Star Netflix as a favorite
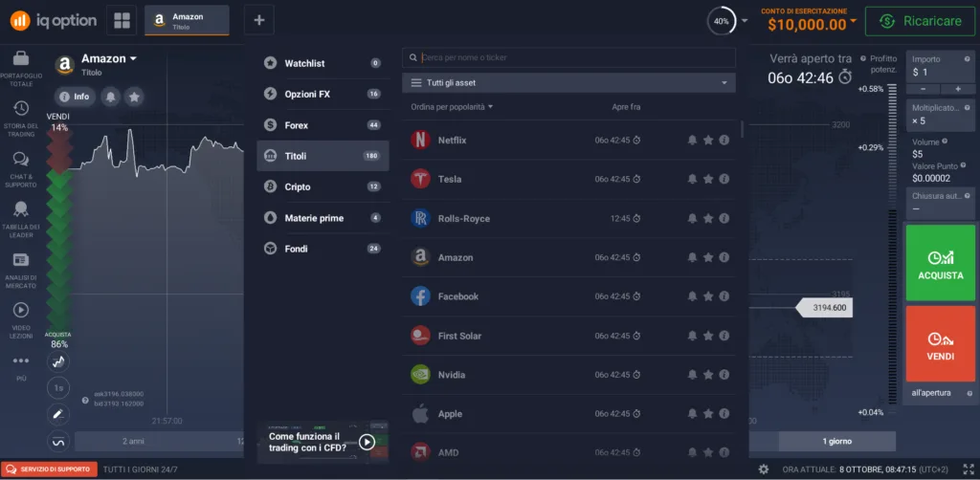The width and height of the screenshot is (980, 480). pos(708,141)
